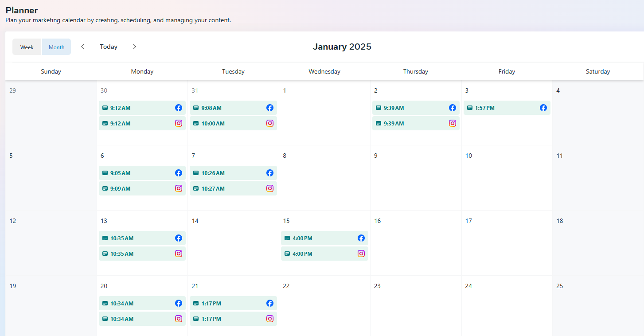Select the empty January 9 day cell
The width and height of the screenshot is (644, 336).
coord(416,182)
